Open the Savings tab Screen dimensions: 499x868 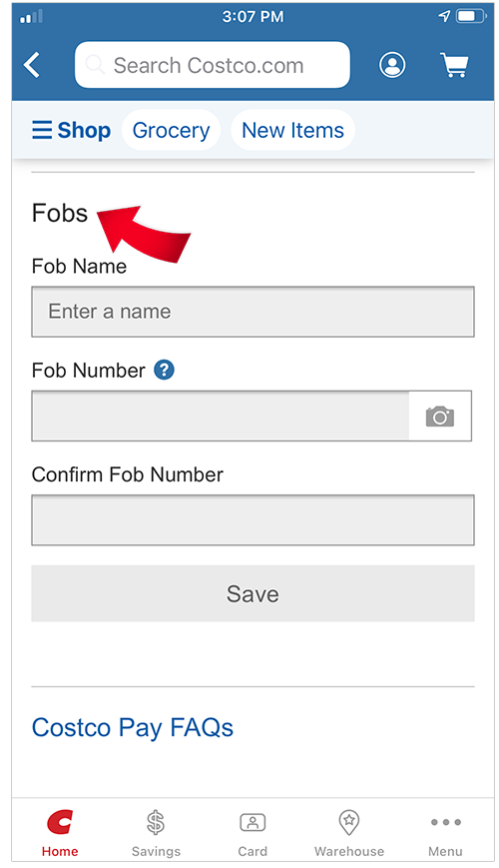tap(156, 832)
